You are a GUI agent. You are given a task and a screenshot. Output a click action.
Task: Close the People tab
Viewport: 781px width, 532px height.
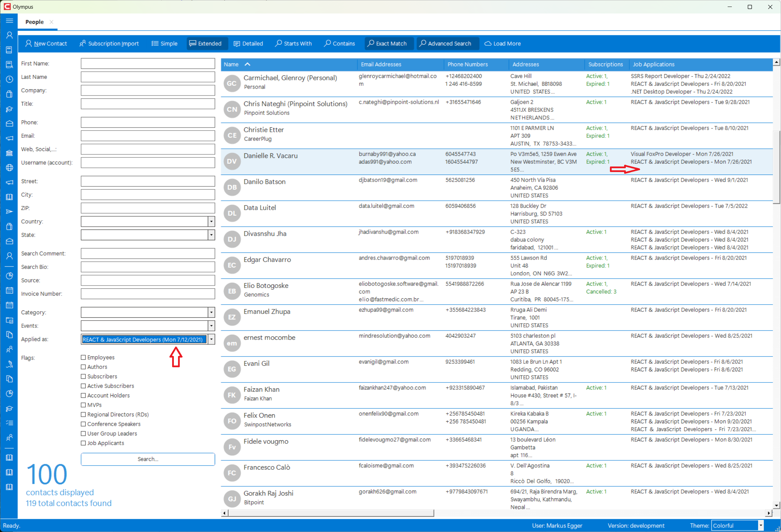tap(51, 22)
